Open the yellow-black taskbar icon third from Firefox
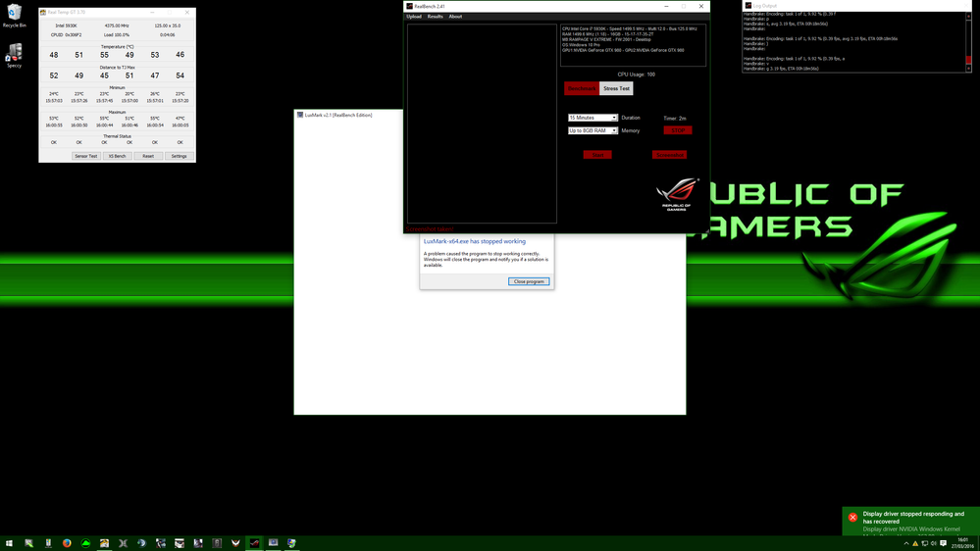 (x=104, y=543)
